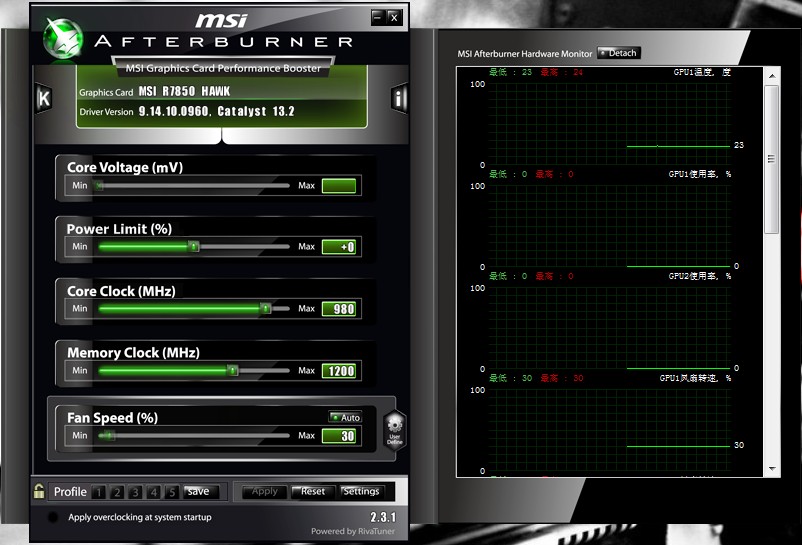Toggle Apply overclocking at system startup
This screenshot has width=802, height=545.
coord(53,517)
